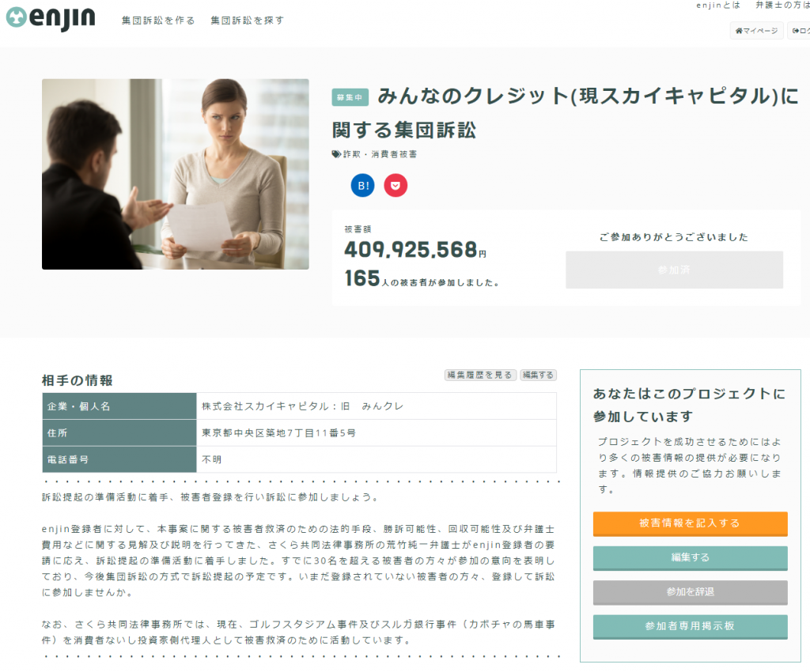
Task: Click the grayed 参加済 button
Action: click(674, 270)
